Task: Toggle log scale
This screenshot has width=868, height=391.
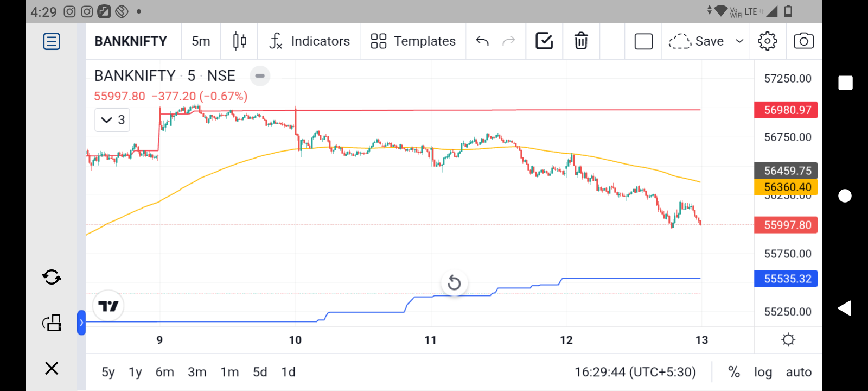Action: 763,372
